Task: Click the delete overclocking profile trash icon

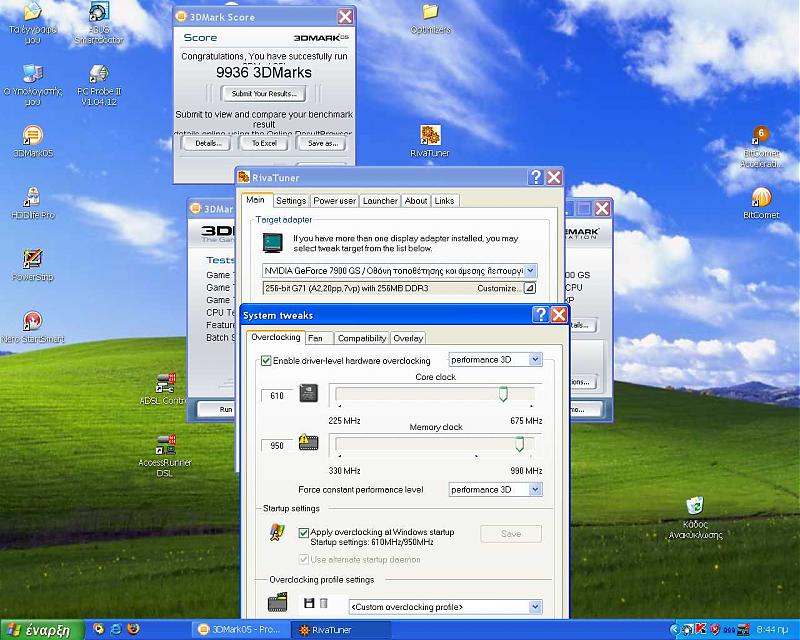Action: pyautogui.click(x=323, y=603)
